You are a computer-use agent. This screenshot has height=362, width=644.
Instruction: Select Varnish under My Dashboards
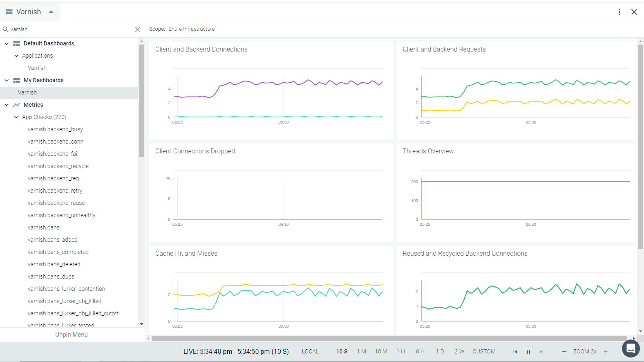(x=69, y=92)
